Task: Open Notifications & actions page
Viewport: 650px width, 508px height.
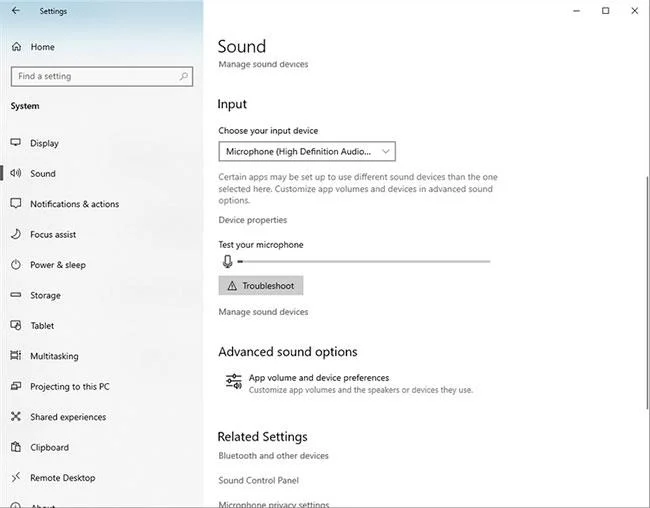Action: pos(75,204)
